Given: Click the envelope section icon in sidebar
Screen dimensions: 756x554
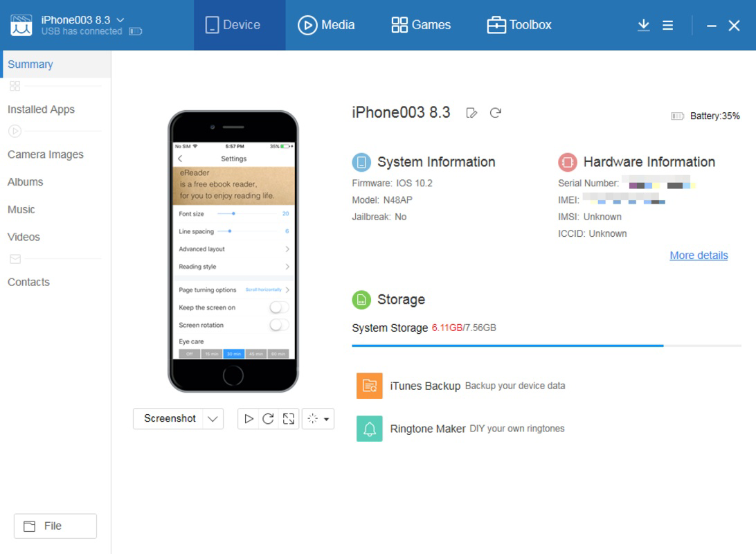Looking at the screenshot, I should point(15,260).
